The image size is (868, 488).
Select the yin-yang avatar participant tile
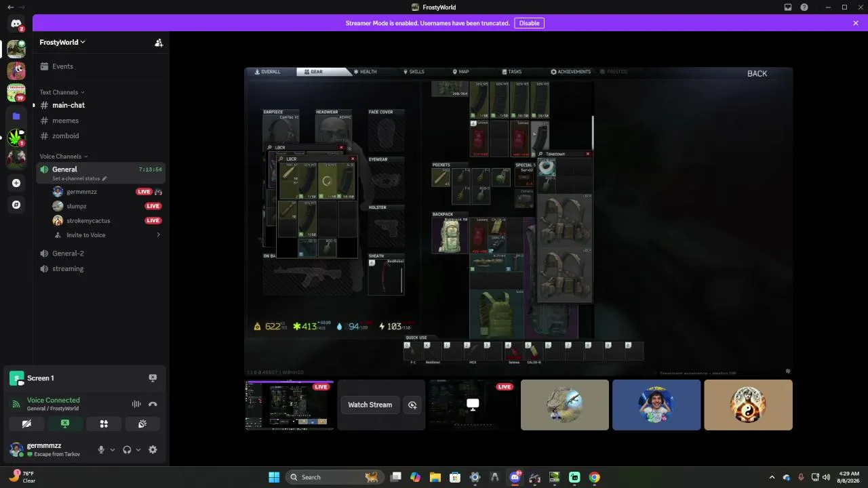point(748,405)
